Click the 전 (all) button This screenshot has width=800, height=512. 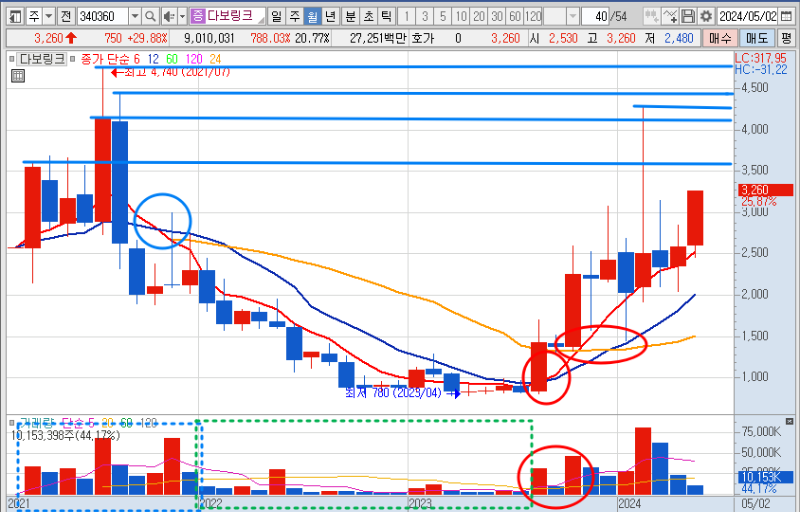[x=65, y=17]
